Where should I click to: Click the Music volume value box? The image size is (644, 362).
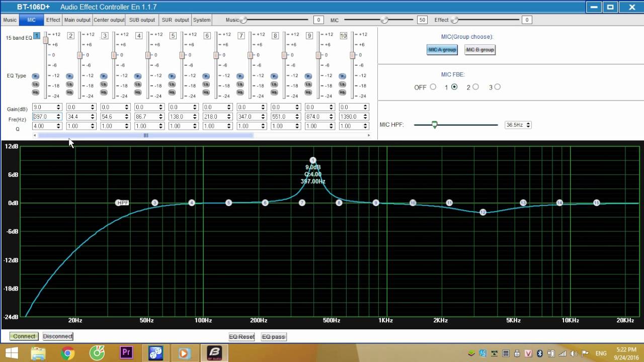pos(318,20)
